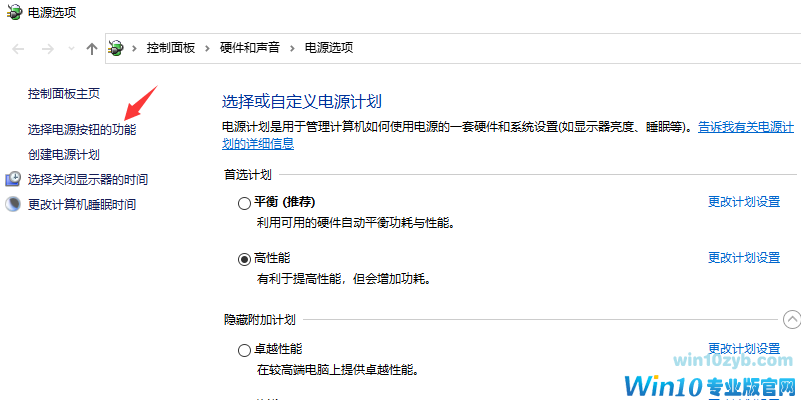801x400 pixels.
Task: Click 电源选项 in the address bar
Action: (x=328, y=48)
